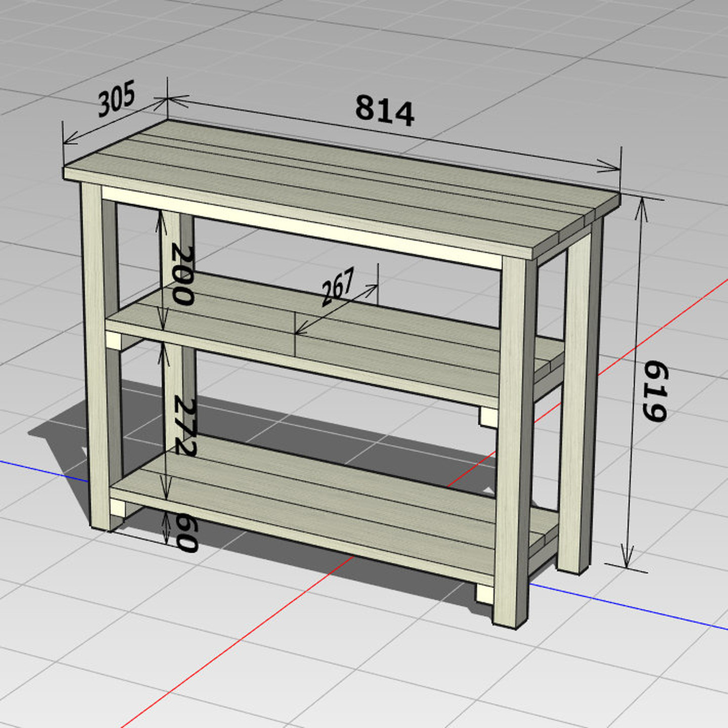Select the support block beside front-left leg bottom
The width and height of the screenshot is (728, 728).
coord(117,508)
